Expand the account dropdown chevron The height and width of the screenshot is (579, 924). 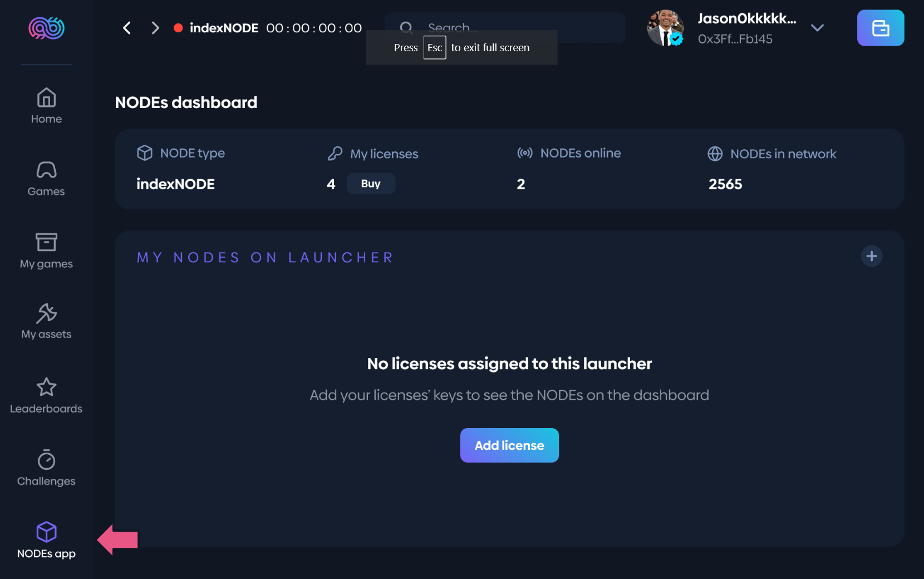coord(817,28)
